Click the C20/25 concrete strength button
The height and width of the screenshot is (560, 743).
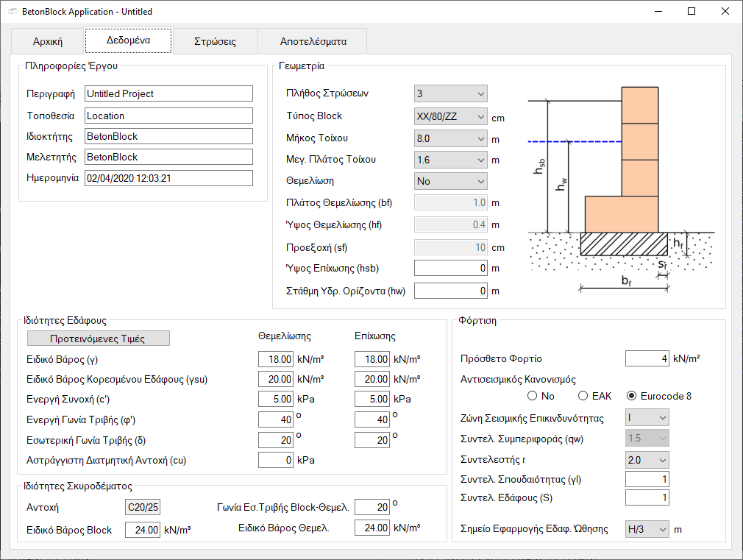[x=143, y=507]
